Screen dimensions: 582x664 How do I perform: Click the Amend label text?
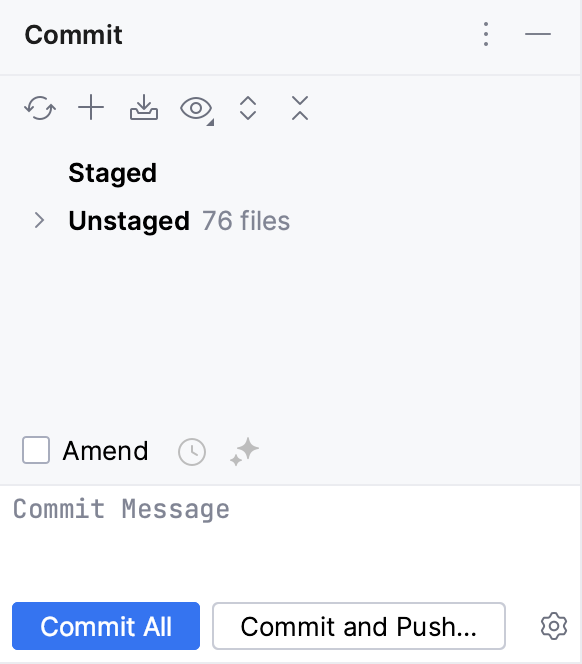click(105, 451)
